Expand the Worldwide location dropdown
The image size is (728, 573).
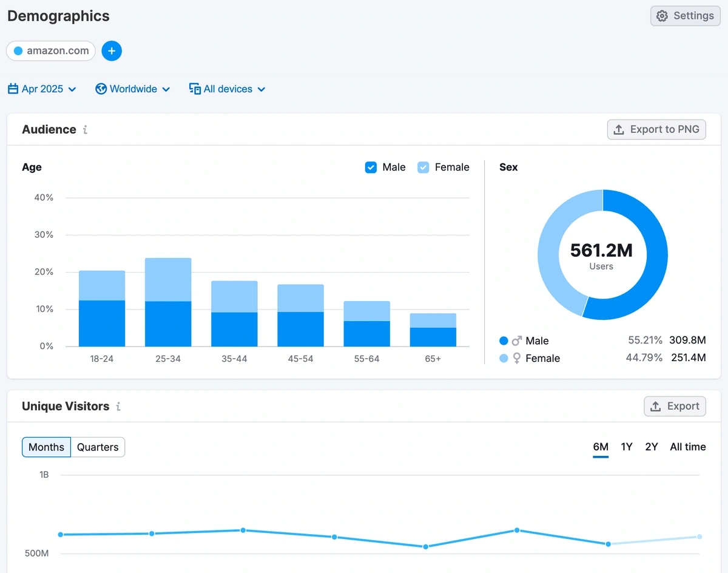pos(133,89)
